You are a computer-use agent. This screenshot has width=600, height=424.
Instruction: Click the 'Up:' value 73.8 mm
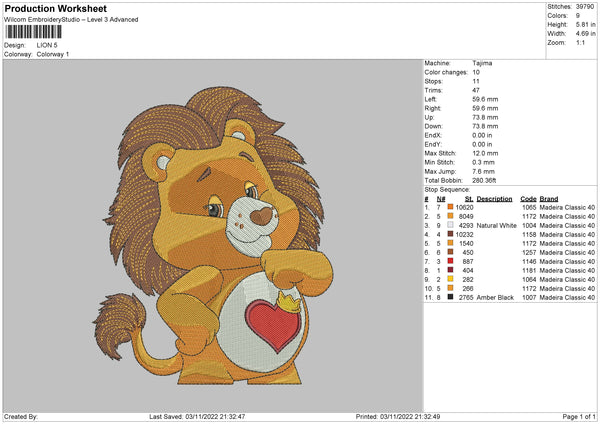(x=485, y=117)
